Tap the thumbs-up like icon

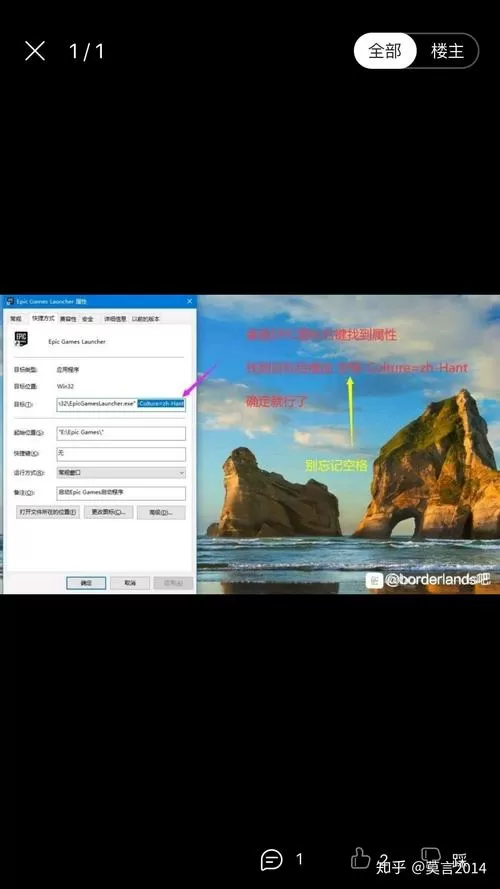[360, 858]
